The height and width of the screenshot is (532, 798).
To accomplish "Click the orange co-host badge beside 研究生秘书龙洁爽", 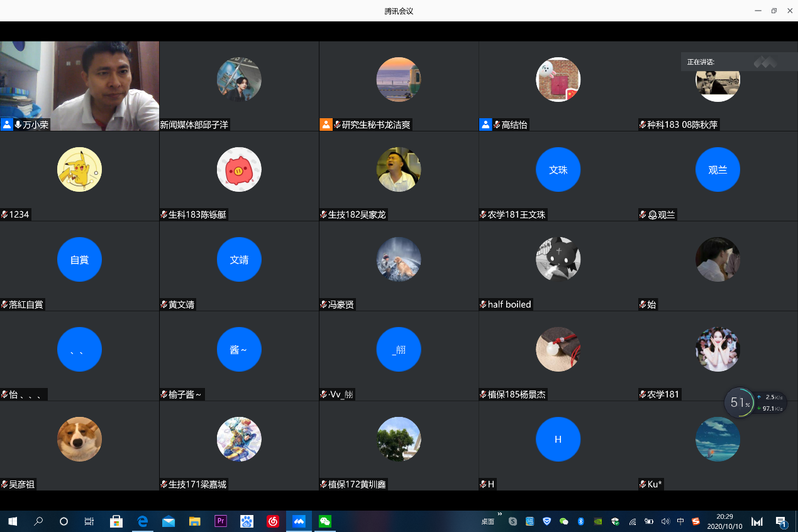I will 326,125.
